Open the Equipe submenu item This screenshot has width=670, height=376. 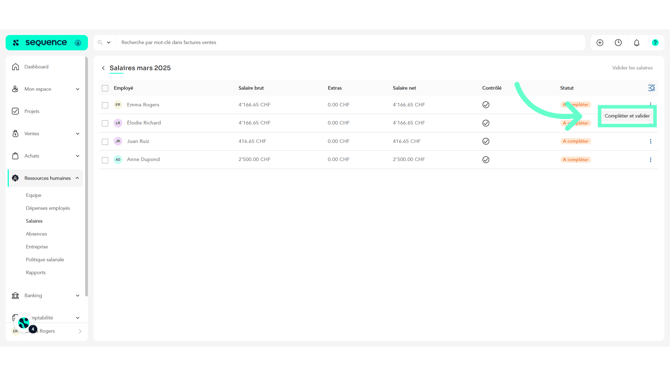(33, 195)
